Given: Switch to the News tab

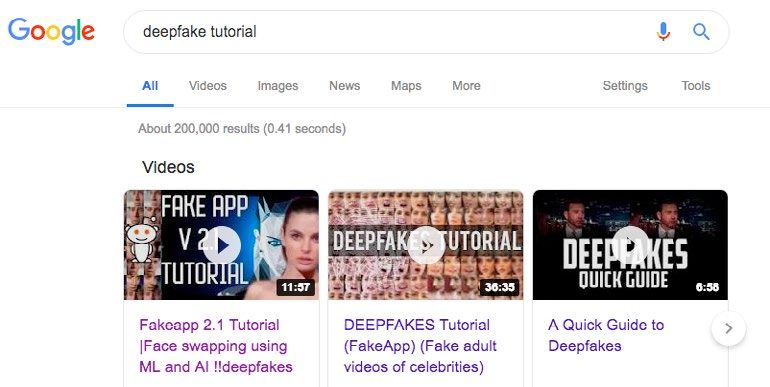Looking at the screenshot, I should pos(344,86).
